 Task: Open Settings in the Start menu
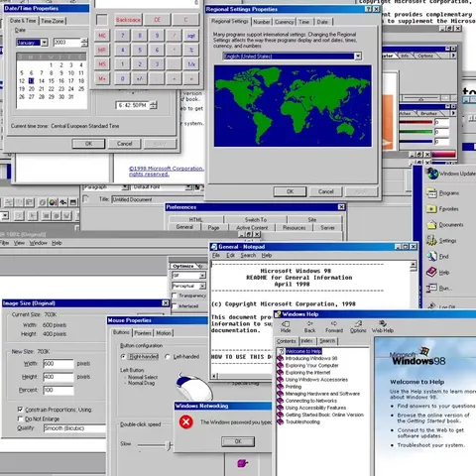click(x=441, y=241)
